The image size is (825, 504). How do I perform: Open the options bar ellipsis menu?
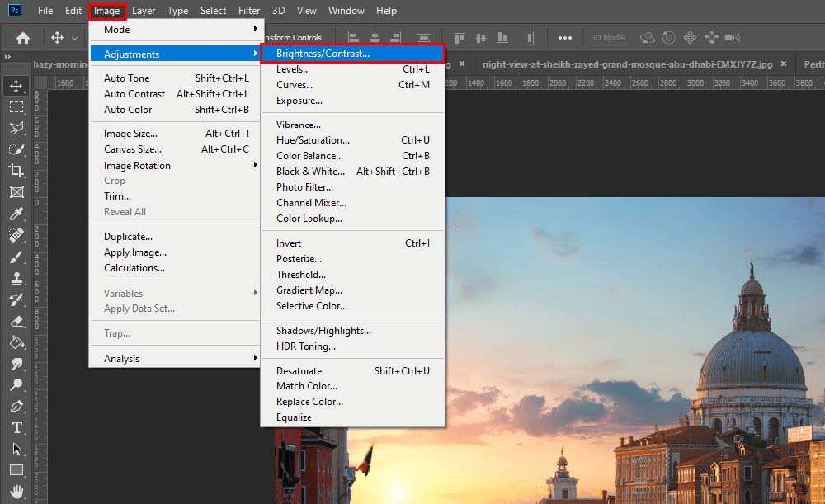point(565,37)
